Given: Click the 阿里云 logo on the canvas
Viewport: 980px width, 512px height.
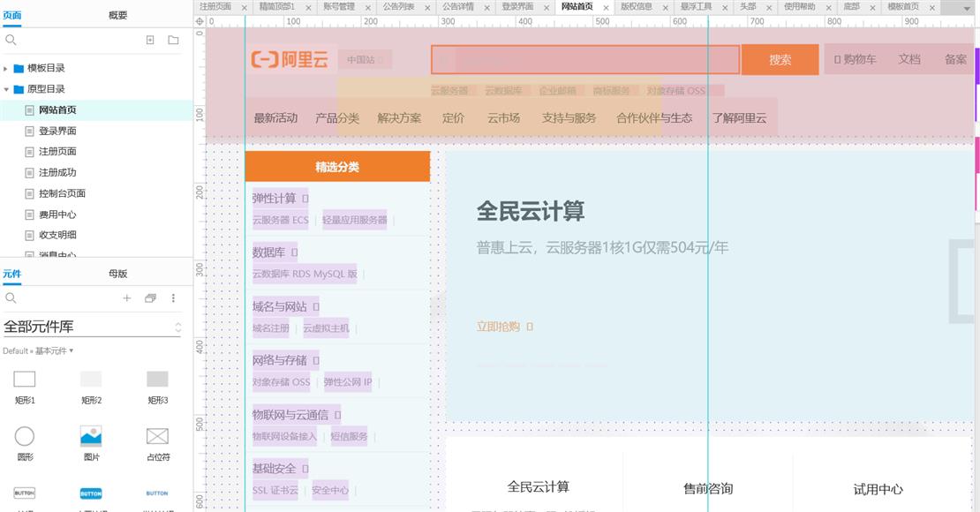Looking at the screenshot, I should [290, 59].
